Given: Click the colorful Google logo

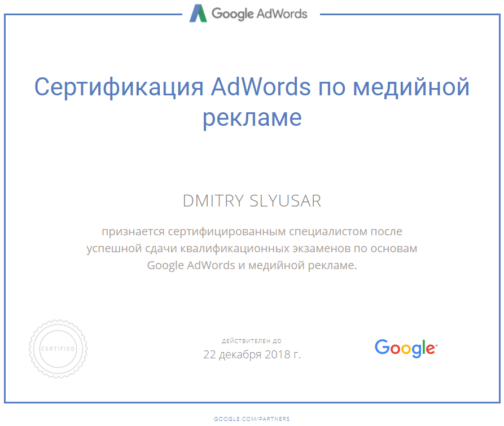Looking at the screenshot, I should click(x=404, y=348).
